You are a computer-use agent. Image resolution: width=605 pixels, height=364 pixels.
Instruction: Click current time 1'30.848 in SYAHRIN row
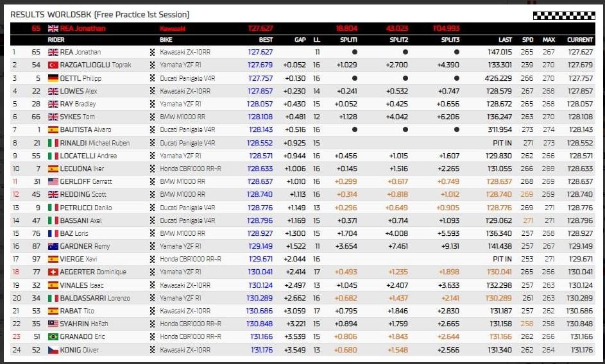(x=580, y=324)
